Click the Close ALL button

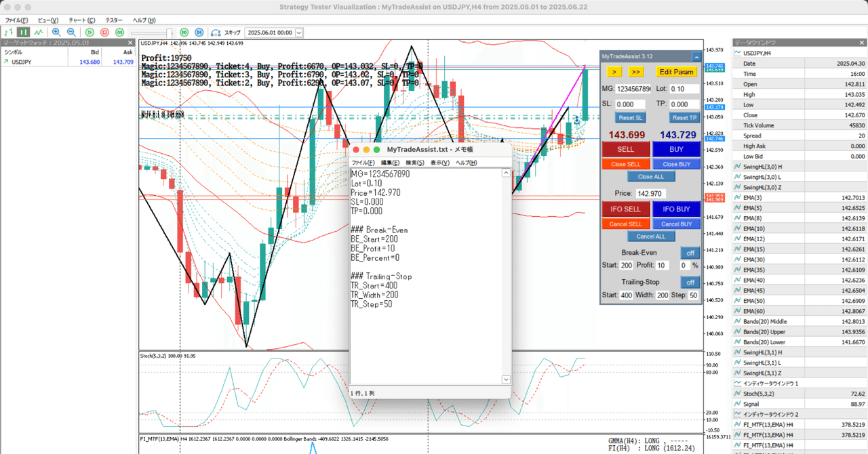point(651,176)
